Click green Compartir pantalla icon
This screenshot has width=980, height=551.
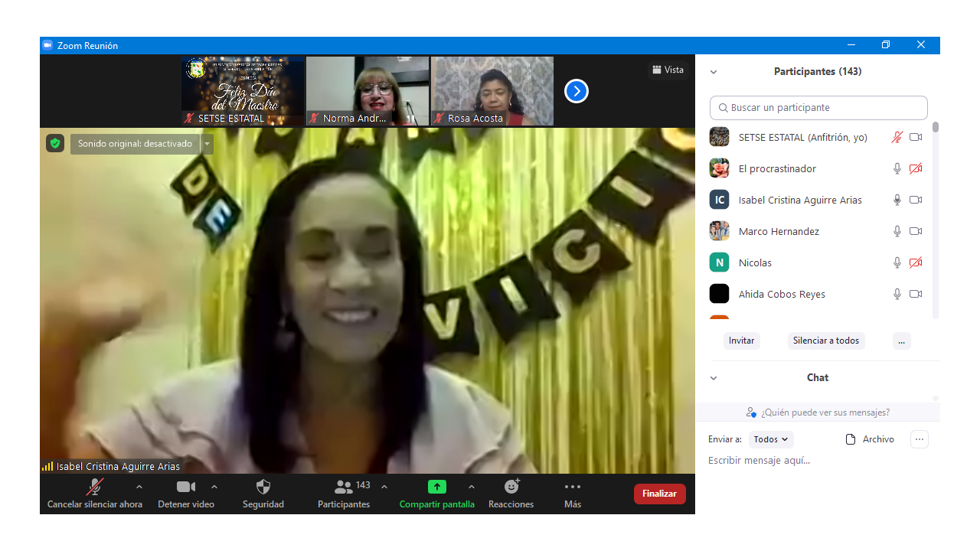coord(437,487)
